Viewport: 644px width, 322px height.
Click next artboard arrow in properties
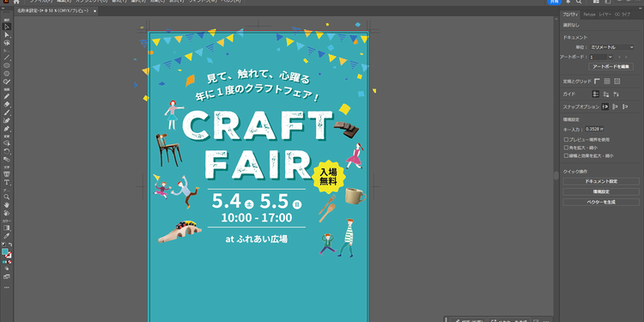coord(626,57)
